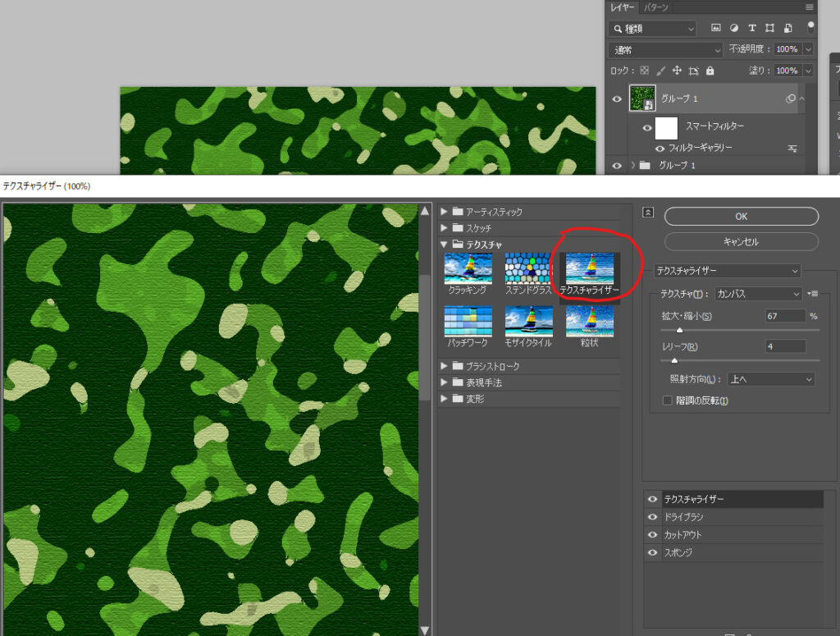The width and height of the screenshot is (840, 636).
Task: Hide the ドライブラシ effect layer
Action: (x=653, y=517)
